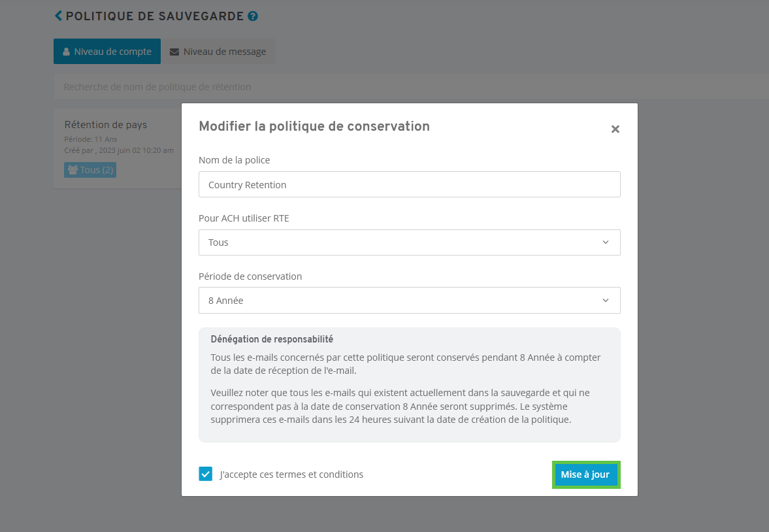Click the Dénégation de responsabilité notice box
Screen dimensions: 769x532
410,385
